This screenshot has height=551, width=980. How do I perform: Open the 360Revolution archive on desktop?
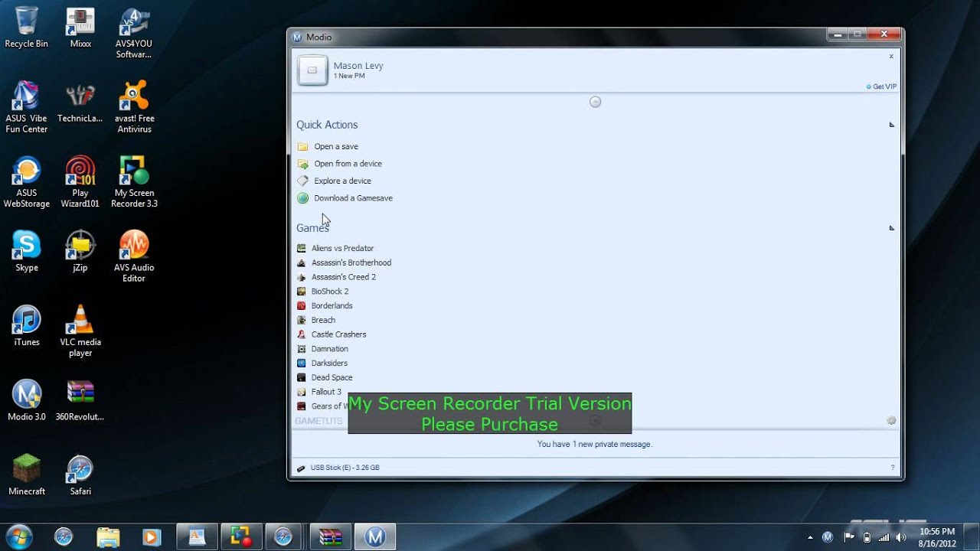(80, 400)
